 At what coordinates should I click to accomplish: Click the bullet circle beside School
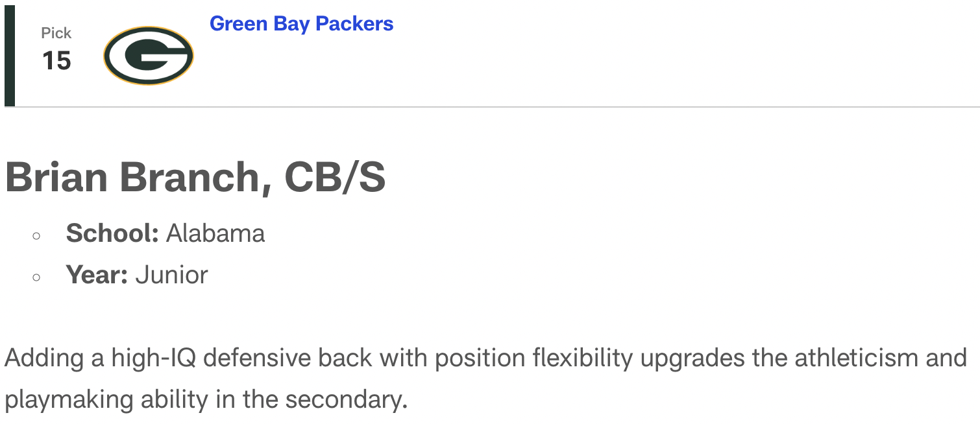(x=36, y=235)
